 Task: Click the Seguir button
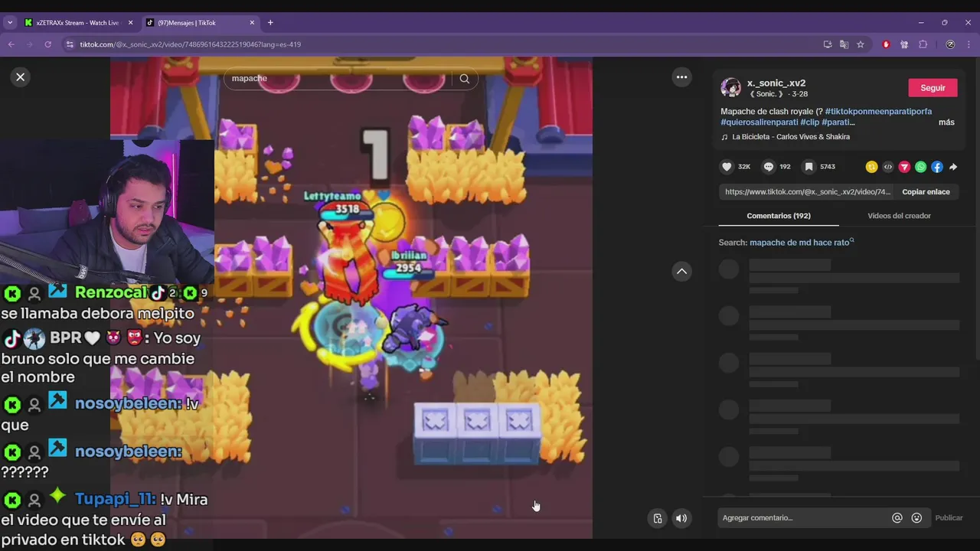tap(933, 88)
